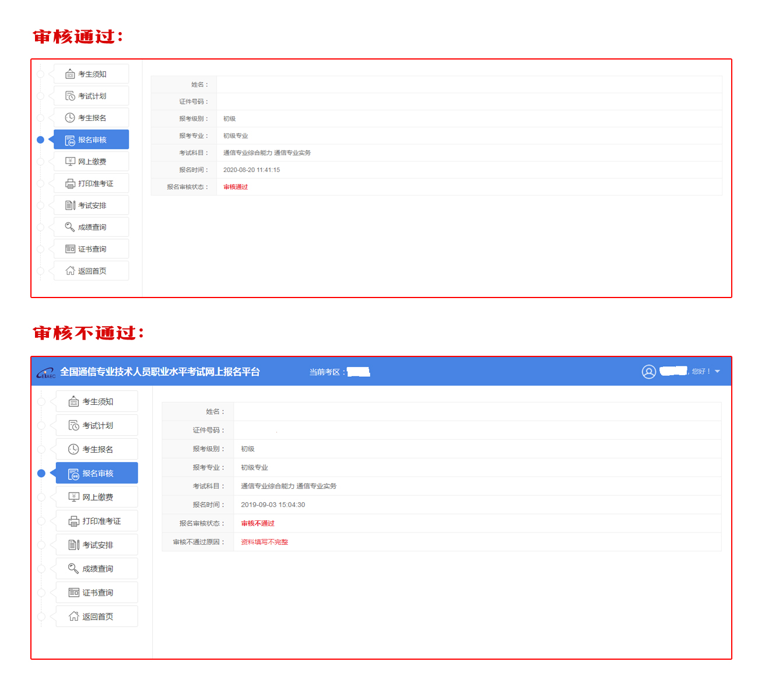
Task: Click the platform title 全国通信专业技术人员职业水平考试网上报名平台
Action: tap(160, 372)
